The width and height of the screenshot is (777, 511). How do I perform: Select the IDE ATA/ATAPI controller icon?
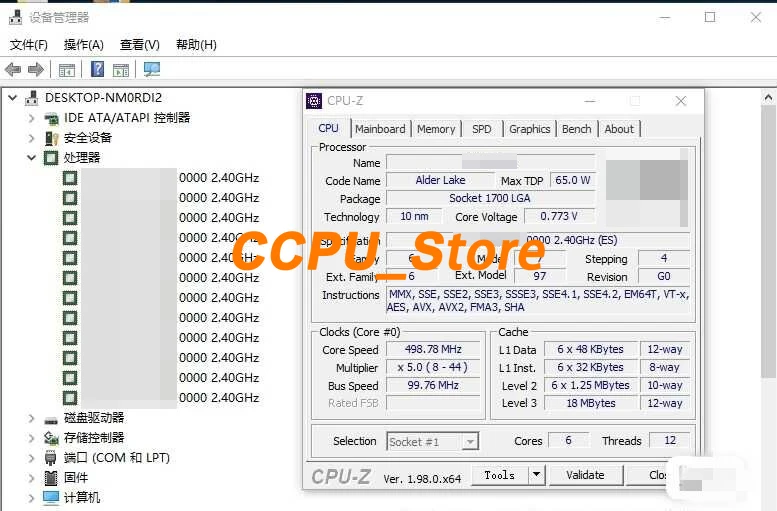click(x=51, y=118)
